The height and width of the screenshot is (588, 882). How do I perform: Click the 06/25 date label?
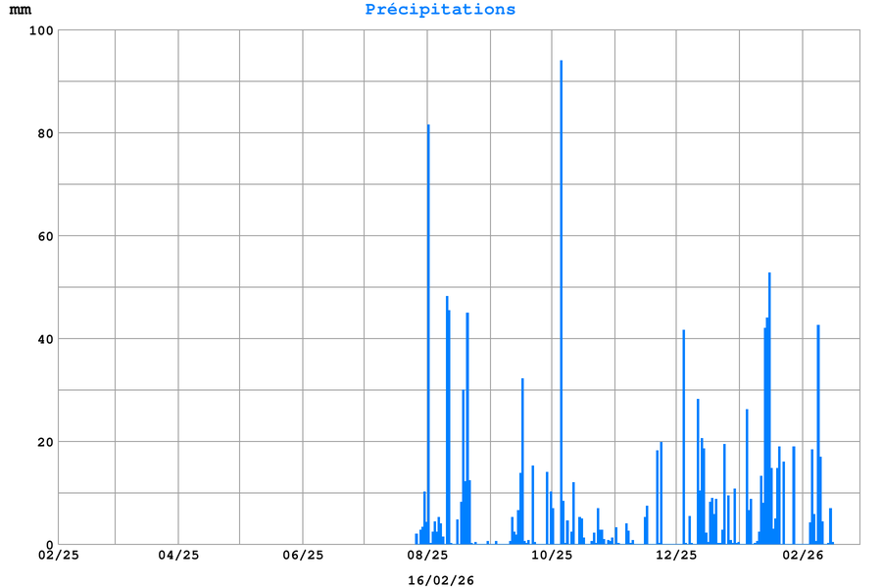303,556
